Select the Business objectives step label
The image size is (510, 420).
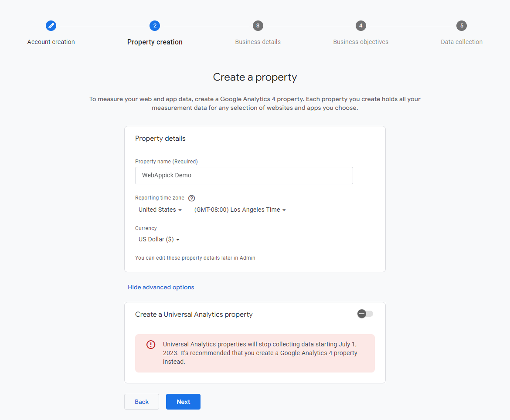(x=360, y=42)
